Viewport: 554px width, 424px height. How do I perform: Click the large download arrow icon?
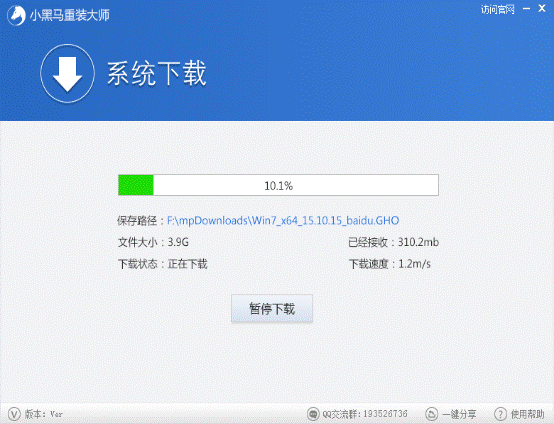point(67,73)
